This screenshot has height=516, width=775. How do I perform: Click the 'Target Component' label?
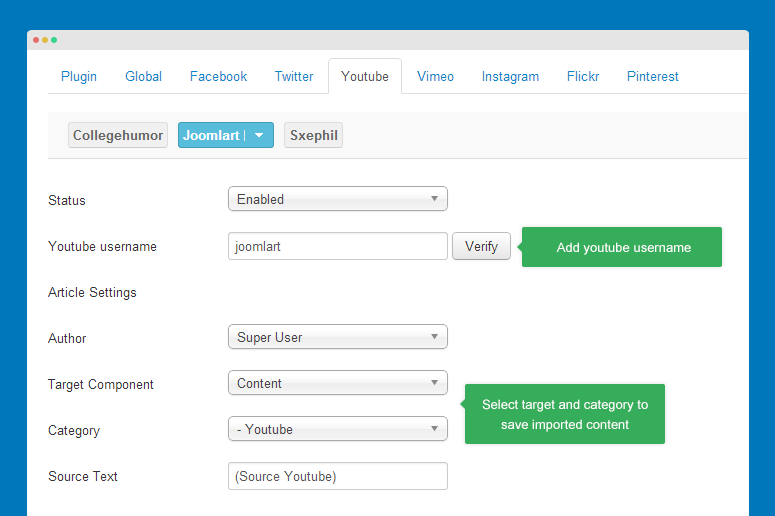101,385
